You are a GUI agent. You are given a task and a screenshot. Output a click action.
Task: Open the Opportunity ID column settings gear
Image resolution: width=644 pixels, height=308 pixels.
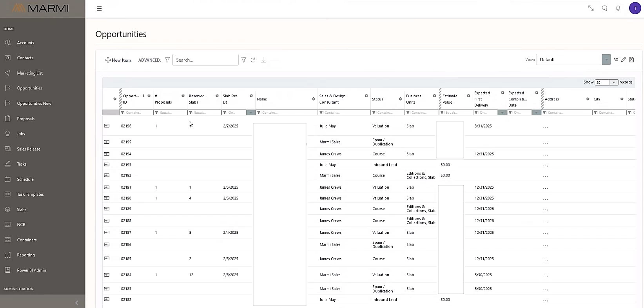pos(149,96)
